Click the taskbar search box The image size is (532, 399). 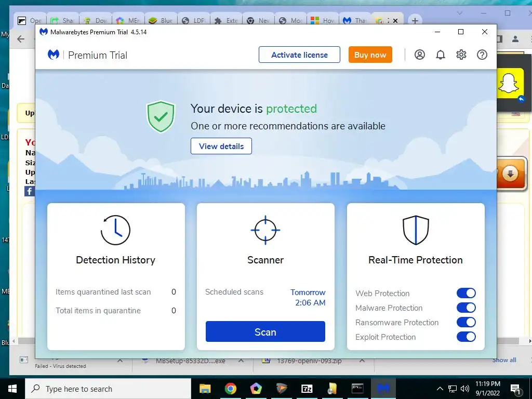click(108, 389)
